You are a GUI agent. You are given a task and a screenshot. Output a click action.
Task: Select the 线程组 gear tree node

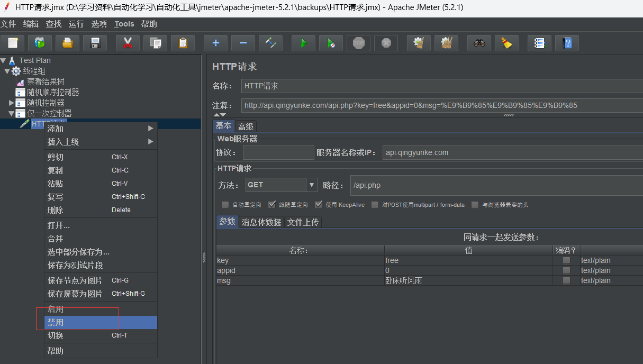pos(29,71)
